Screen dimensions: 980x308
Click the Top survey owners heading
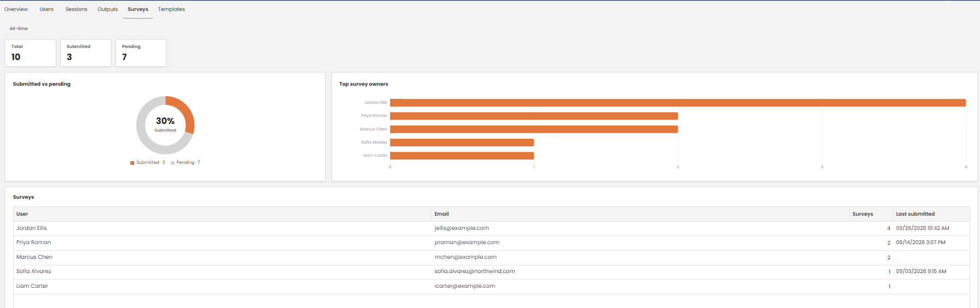coord(364,84)
